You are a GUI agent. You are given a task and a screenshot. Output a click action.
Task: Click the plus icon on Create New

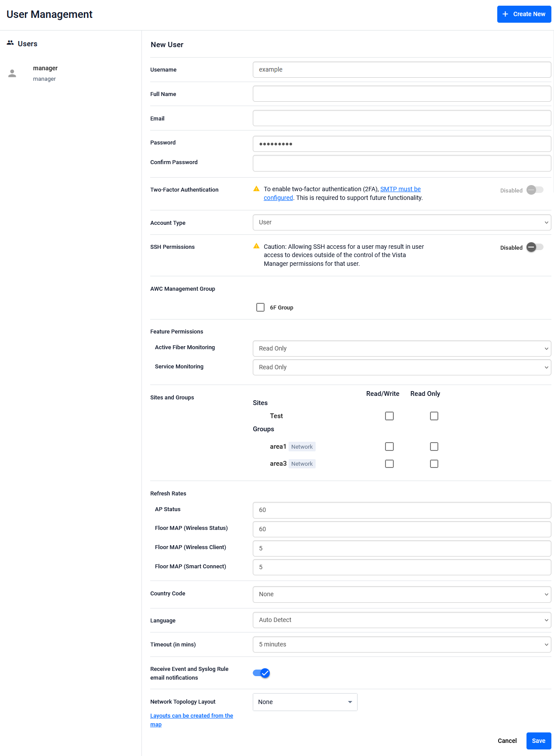tap(505, 14)
